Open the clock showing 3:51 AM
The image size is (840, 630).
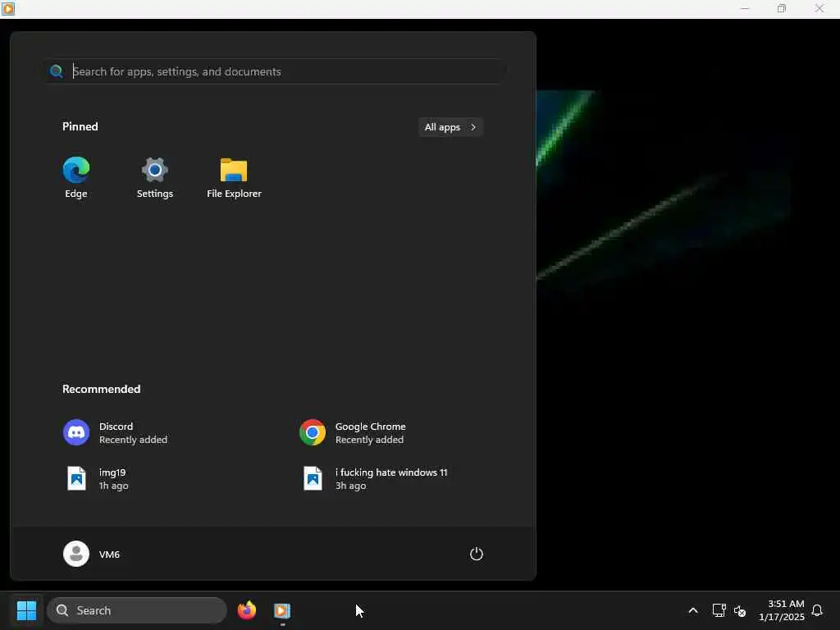[782, 610]
